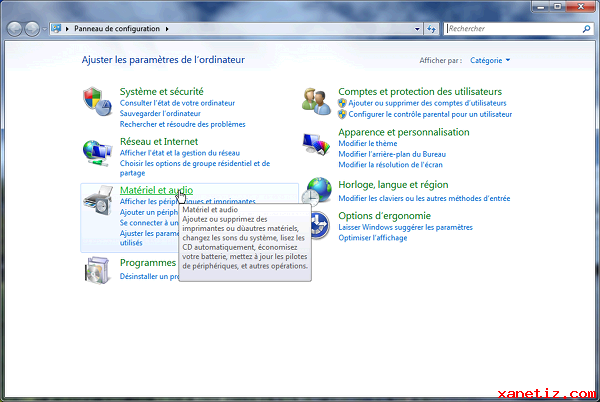Image resolution: width=600 pixels, height=402 pixels.
Task: Expand the address bar history dropdown arrow
Action: [x=417, y=29]
